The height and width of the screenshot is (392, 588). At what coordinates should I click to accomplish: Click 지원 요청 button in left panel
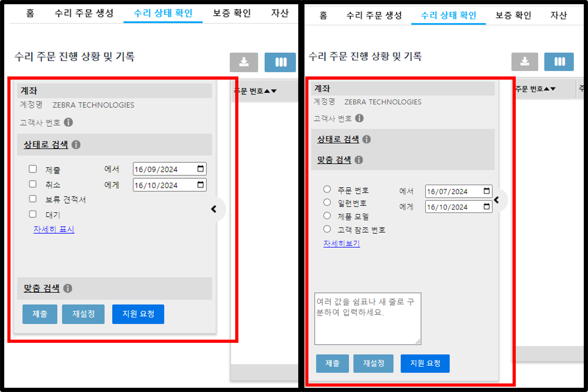point(138,314)
